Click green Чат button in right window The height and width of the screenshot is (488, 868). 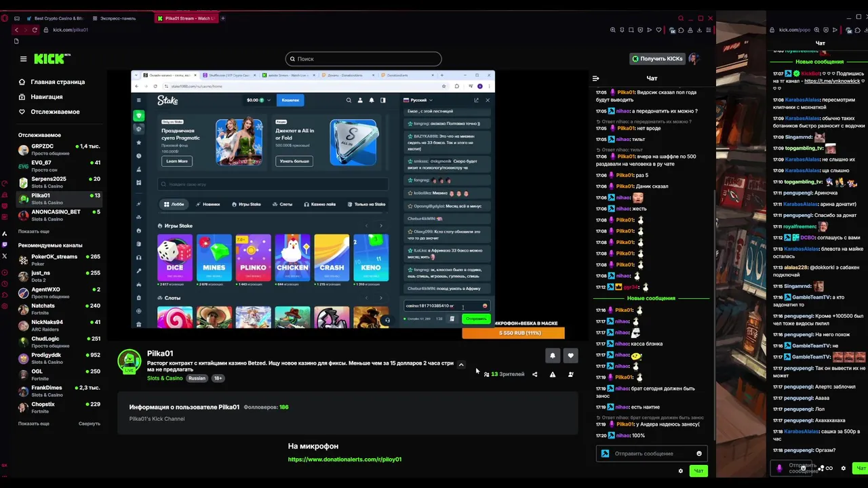861,468
